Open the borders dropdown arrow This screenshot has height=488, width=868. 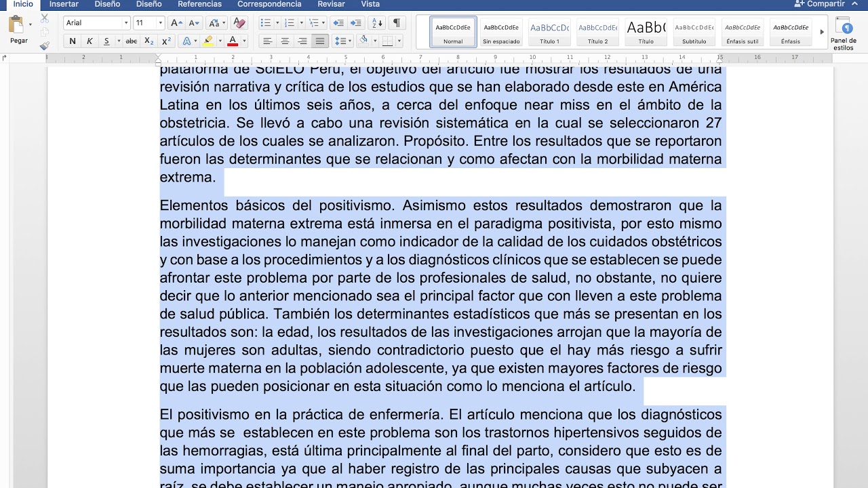point(399,41)
